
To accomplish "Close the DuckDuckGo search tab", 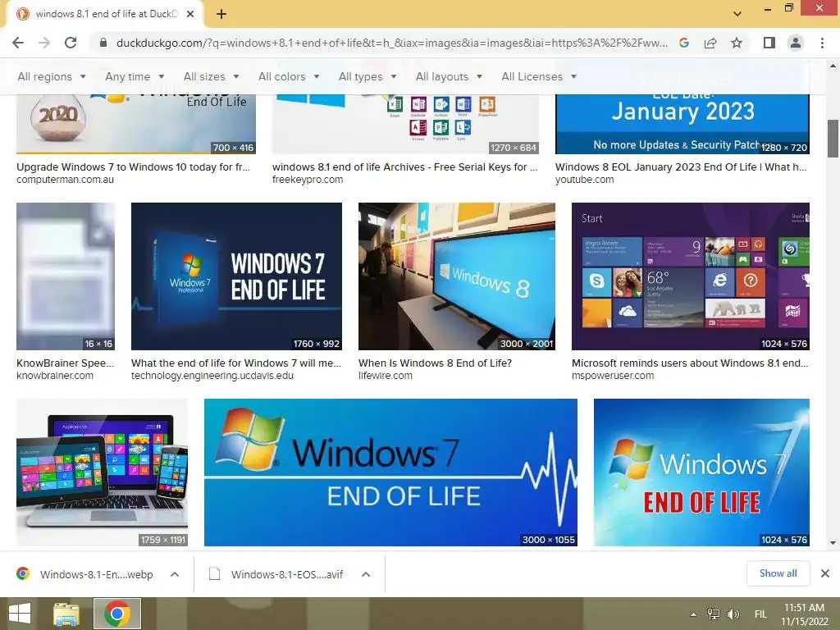I will point(190,14).
